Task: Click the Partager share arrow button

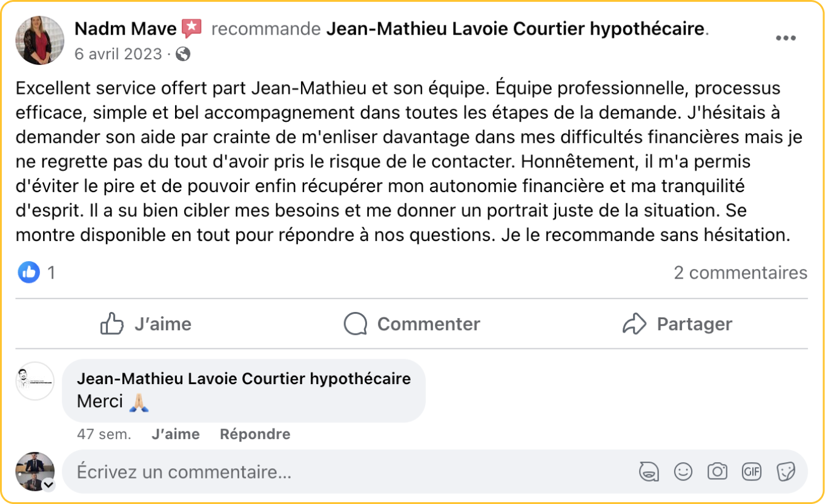Action: click(x=677, y=324)
